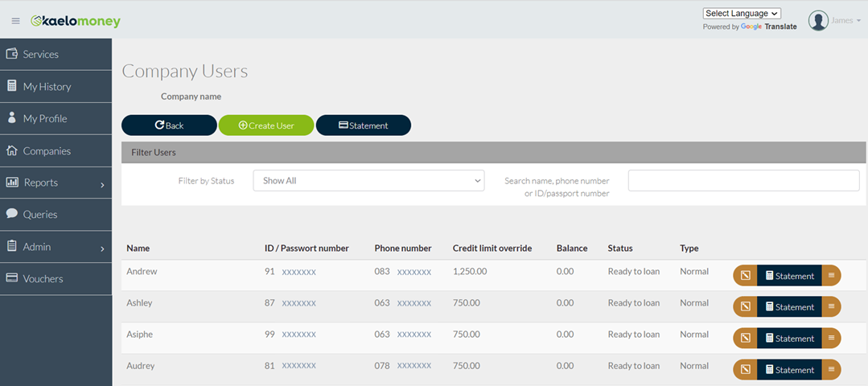Click the hamburger menu icon beside the logo
Image resolution: width=868 pixels, height=386 pixels.
[15, 21]
